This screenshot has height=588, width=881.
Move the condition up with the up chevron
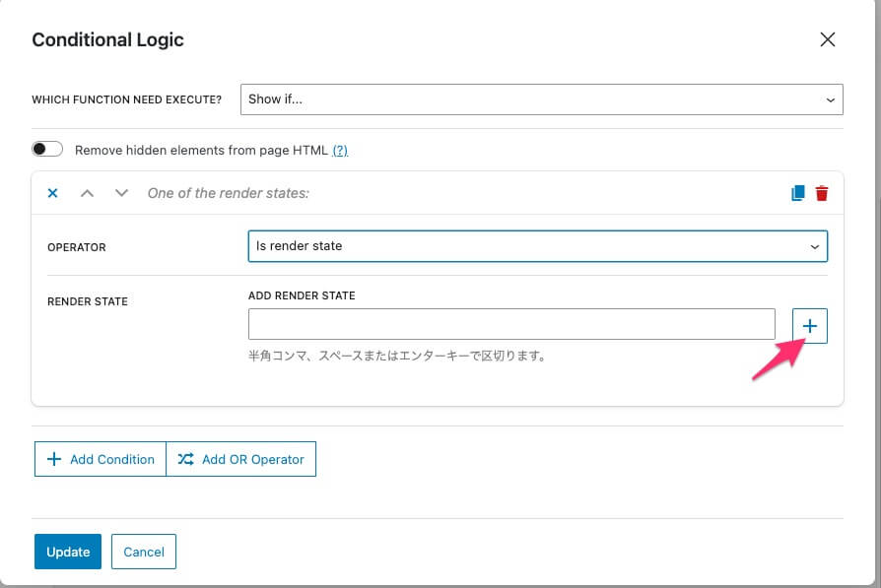pos(87,193)
